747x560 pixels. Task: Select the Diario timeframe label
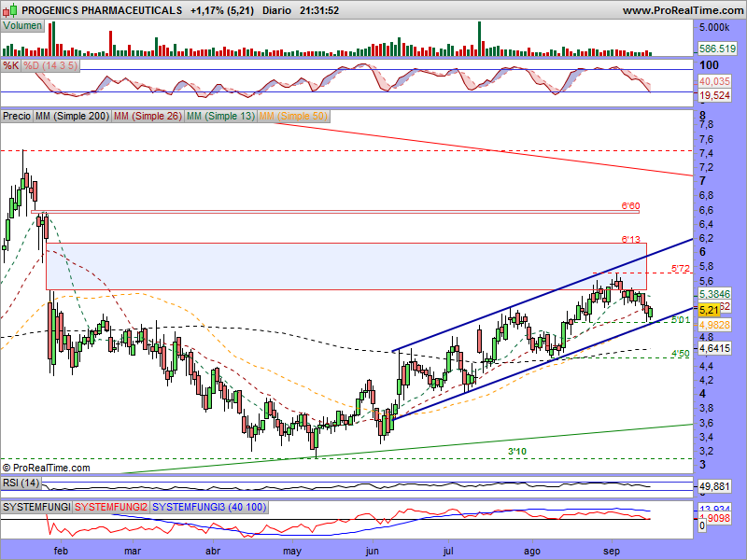click(x=276, y=10)
